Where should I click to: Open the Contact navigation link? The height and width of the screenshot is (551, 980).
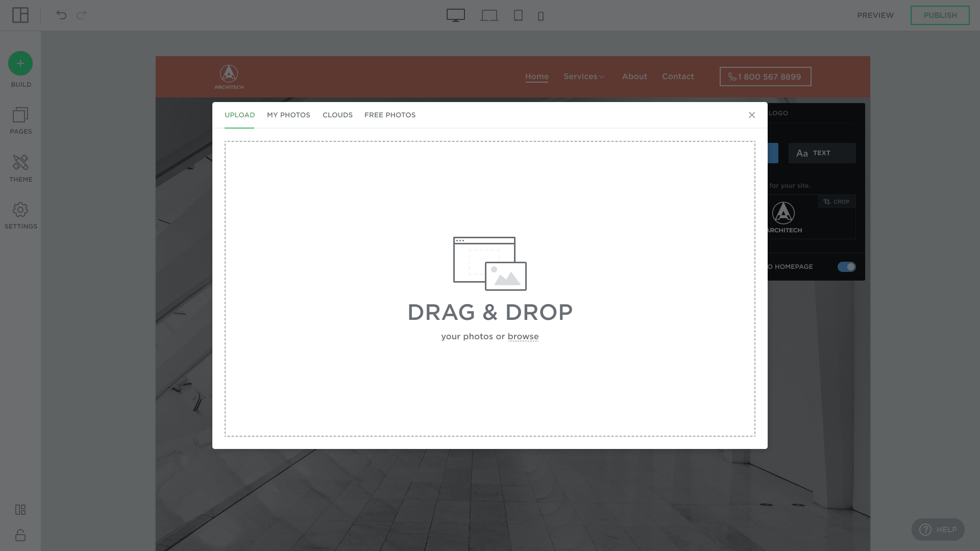[678, 77]
